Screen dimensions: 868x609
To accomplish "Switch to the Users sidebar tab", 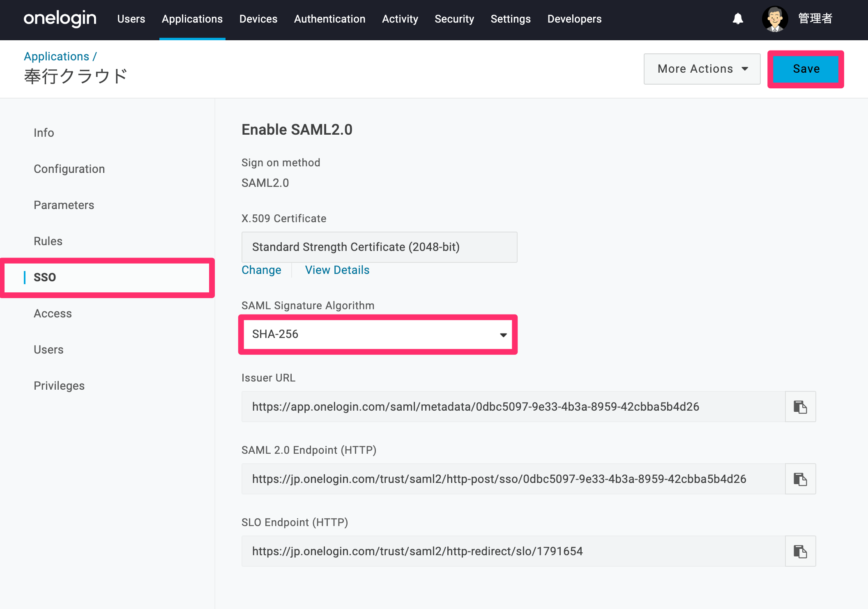I will (48, 349).
